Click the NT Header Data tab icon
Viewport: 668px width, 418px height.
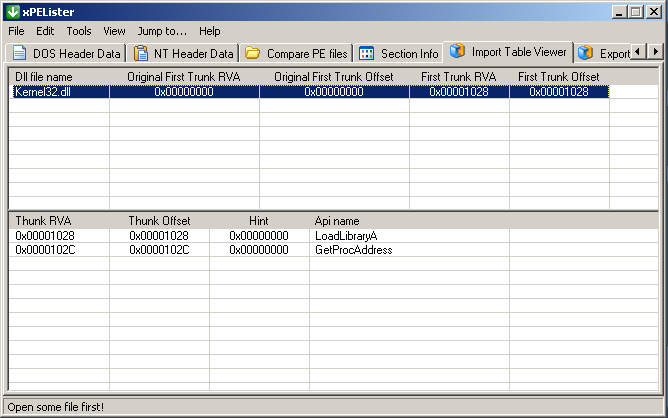(141, 53)
